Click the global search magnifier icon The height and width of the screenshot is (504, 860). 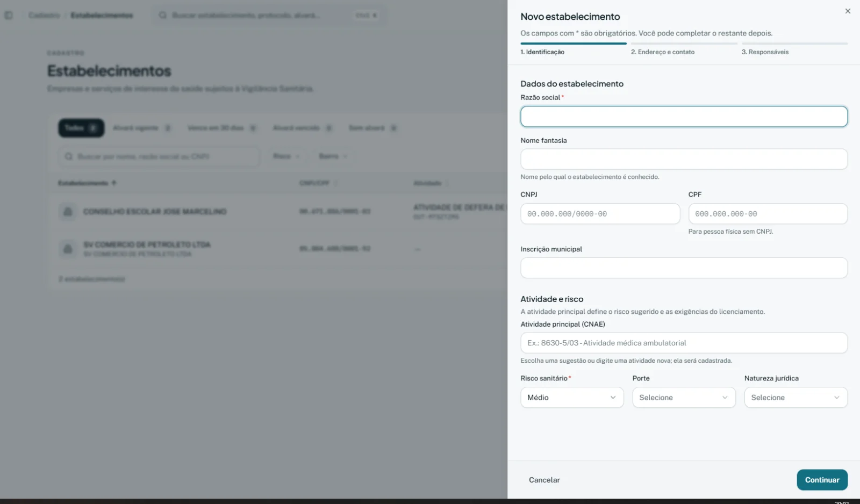tap(162, 15)
